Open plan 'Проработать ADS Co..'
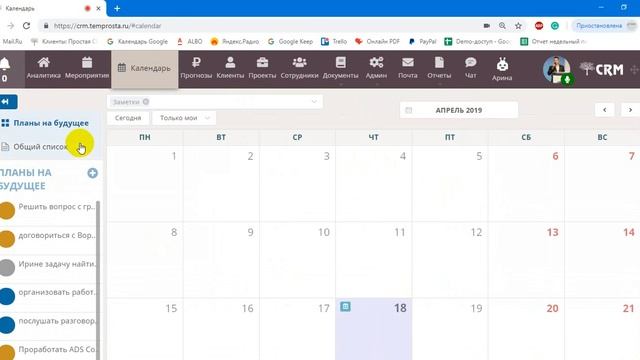Image resolution: width=640 pixels, height=360 pixels. tap(57, 349)
